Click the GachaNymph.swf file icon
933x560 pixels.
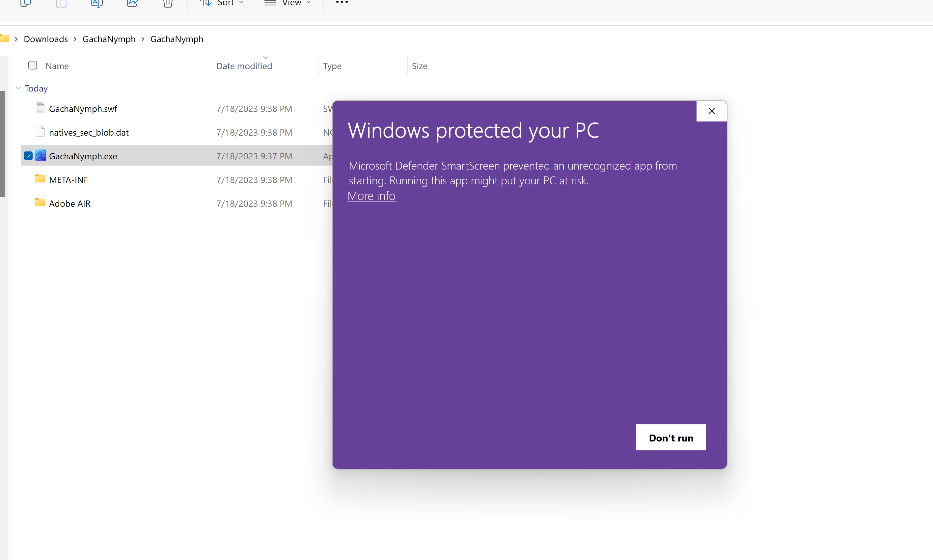tap(40, 108)
